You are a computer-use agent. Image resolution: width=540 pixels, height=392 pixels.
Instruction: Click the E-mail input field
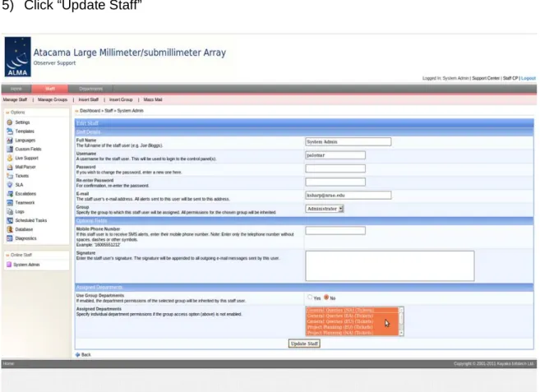tap(348, 196)
